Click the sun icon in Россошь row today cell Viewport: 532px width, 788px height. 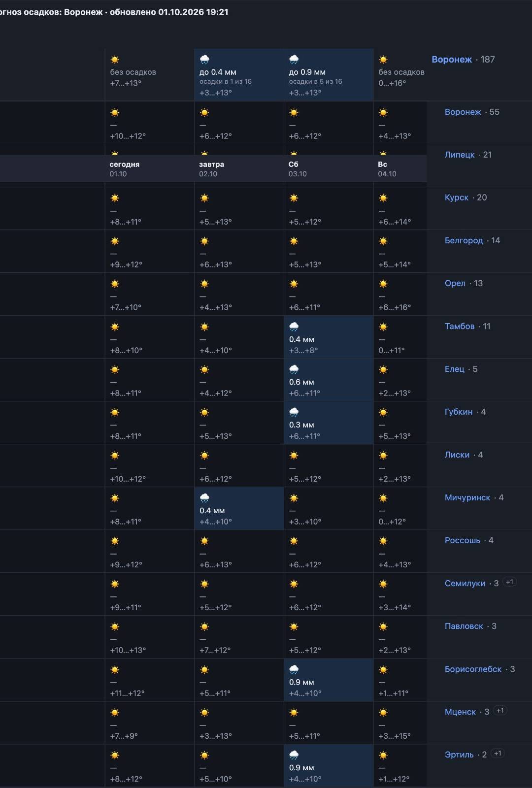(x=115, y=541)
